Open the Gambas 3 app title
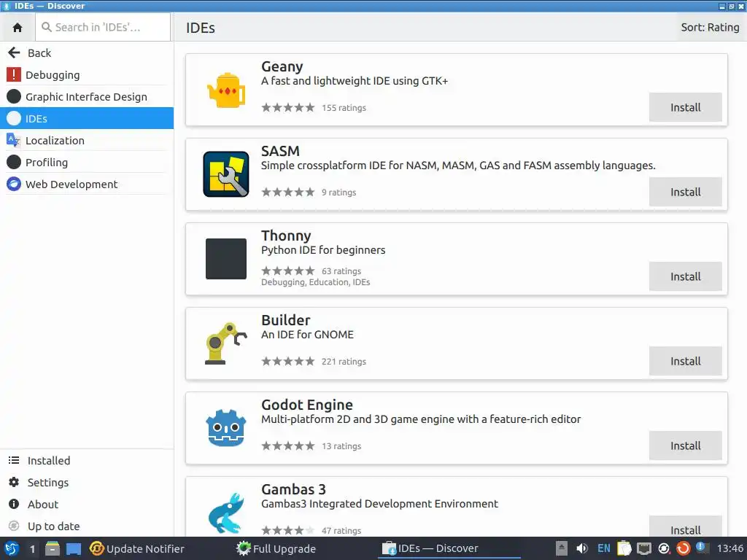Image resolution: width=747 pixels, height=560 pixels. click(293, 489)
